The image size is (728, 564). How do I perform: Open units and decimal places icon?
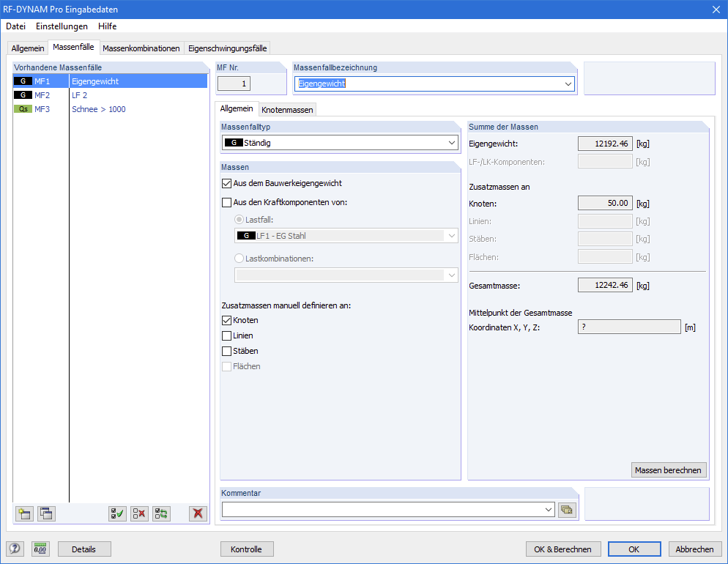pos(40,549)
